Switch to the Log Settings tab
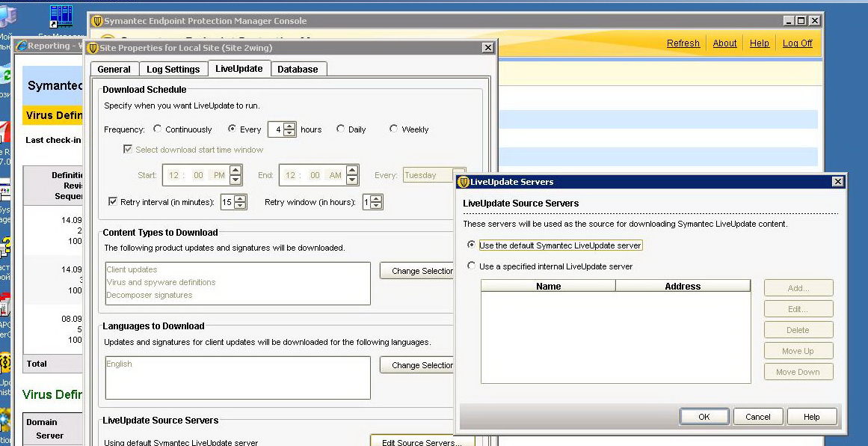 click(173, 70)
